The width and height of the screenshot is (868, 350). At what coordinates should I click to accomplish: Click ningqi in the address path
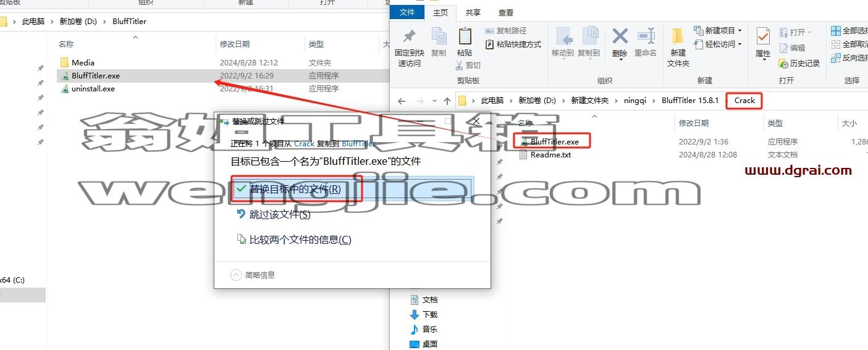pyautogui.click(x=636, y=101)
